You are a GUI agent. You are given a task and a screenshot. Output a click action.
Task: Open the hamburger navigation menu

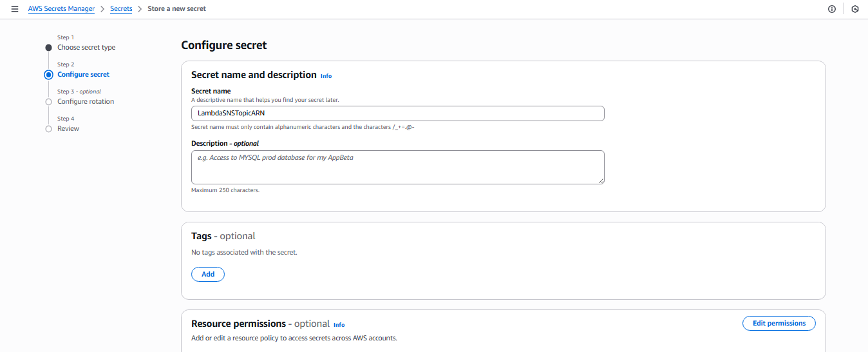click(15, 9)
